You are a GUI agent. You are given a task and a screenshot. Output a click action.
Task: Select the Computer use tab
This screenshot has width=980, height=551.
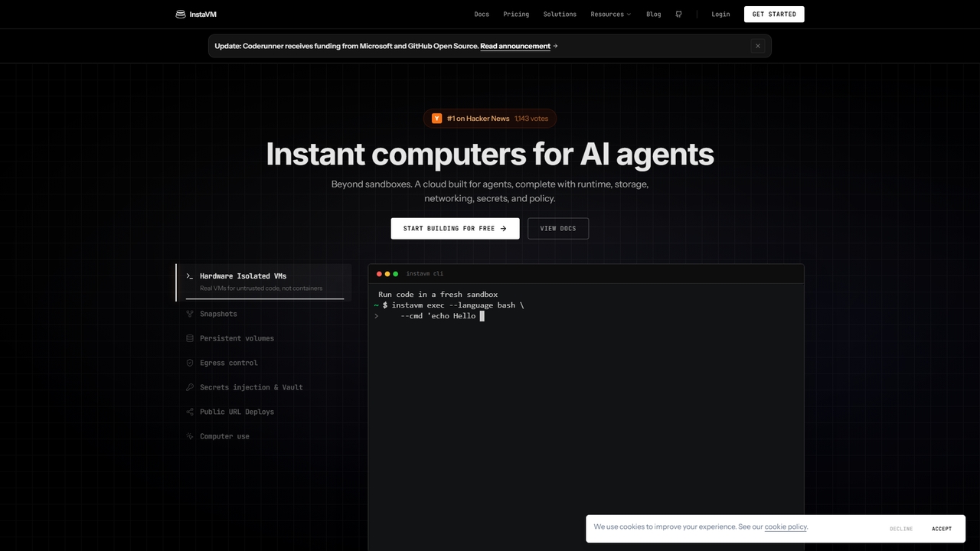(x=263, y=436)
